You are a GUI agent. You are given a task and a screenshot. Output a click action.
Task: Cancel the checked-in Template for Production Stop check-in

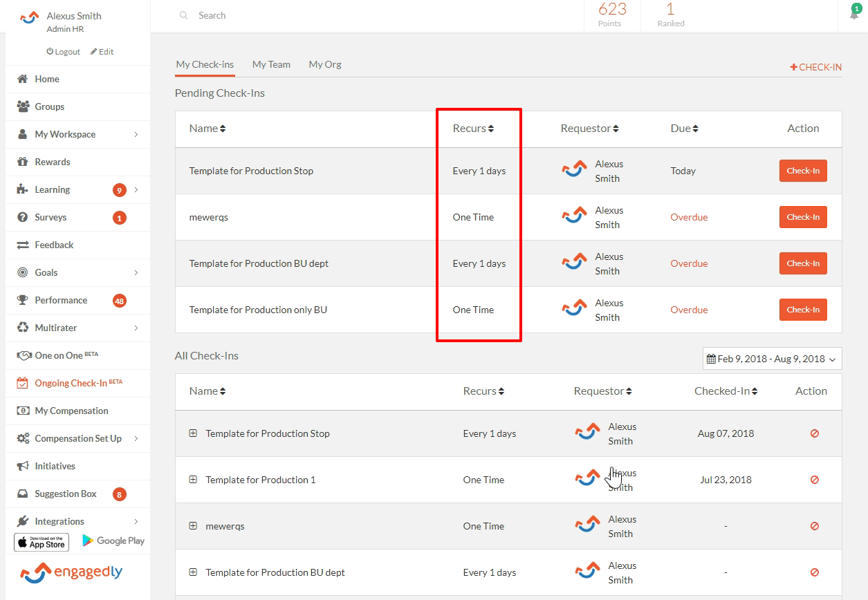(x=814, y=433)
